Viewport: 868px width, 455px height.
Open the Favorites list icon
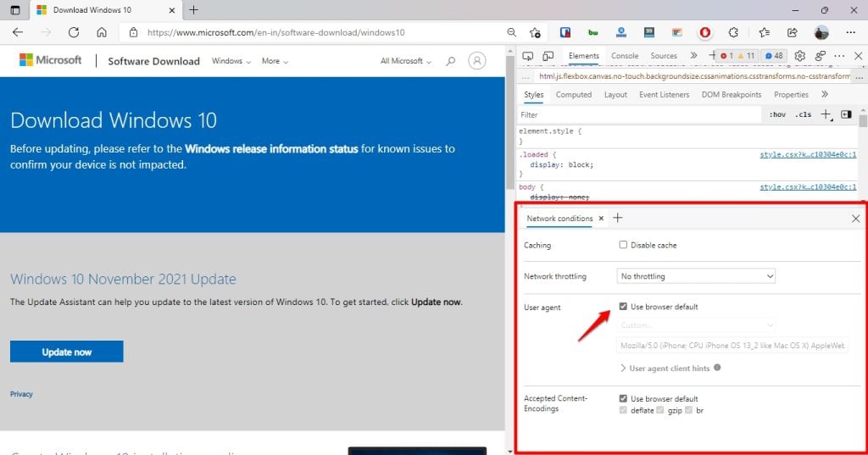pos(765,33)
